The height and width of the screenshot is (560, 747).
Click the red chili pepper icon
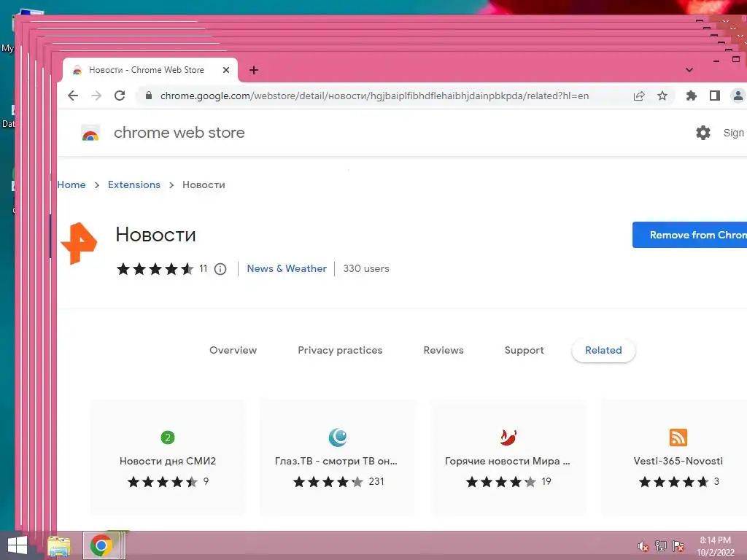508,437
